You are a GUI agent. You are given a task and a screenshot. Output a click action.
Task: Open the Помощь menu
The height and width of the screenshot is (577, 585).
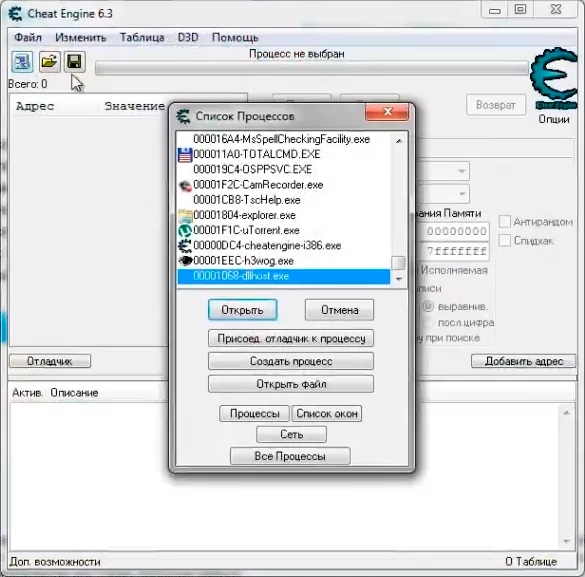pos(235,38)
